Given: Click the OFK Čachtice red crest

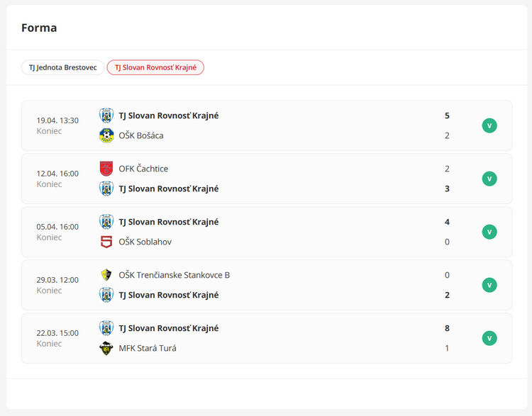Looking at the screenshot, I should pyautogui.click(x=106, y=169).
